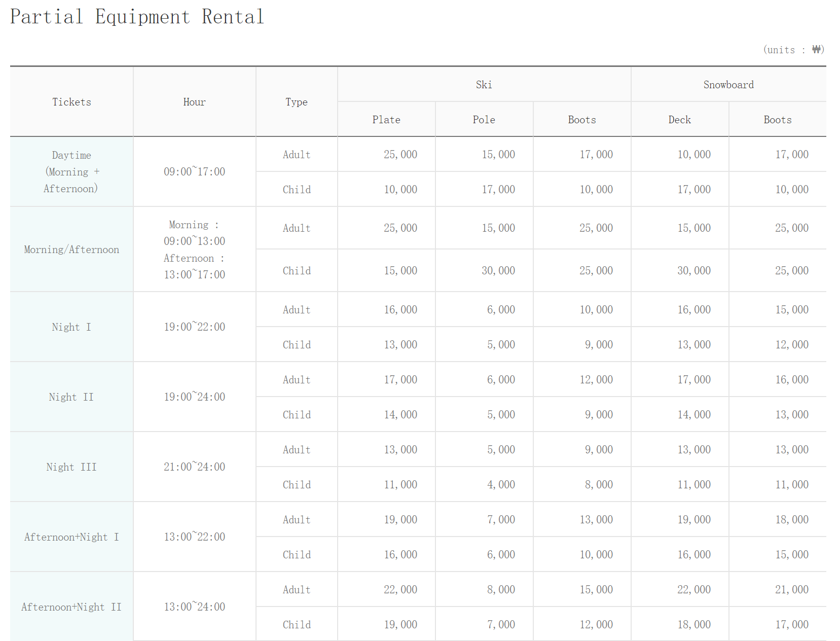Click the Deck column header

680,120
